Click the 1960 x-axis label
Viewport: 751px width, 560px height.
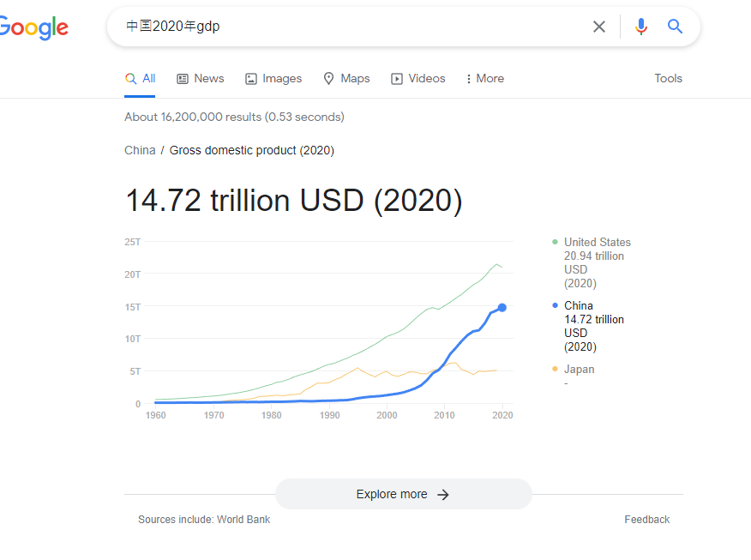[156, 415]
